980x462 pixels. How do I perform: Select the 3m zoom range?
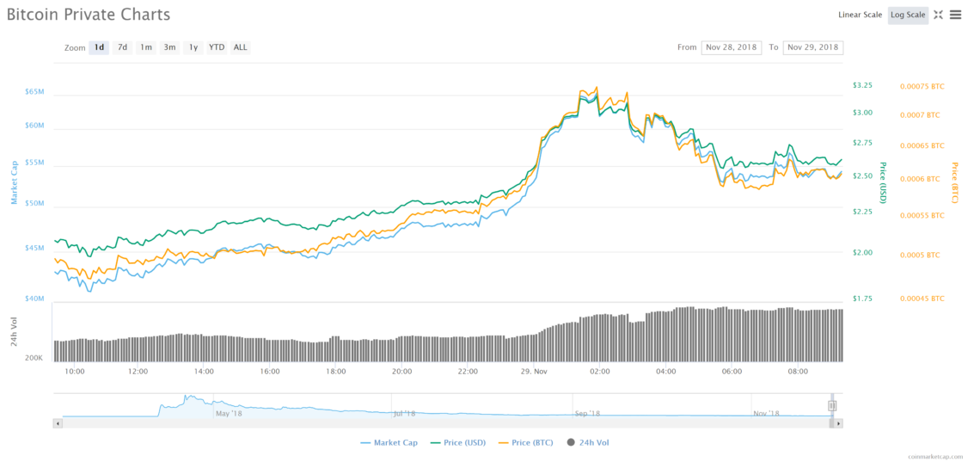(x=170, y=47)
